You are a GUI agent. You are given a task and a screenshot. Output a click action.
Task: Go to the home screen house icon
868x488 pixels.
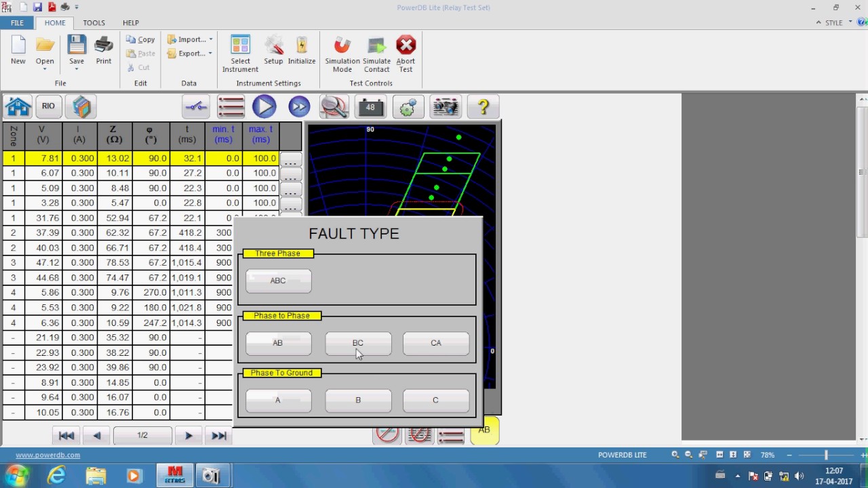point(18,106)
